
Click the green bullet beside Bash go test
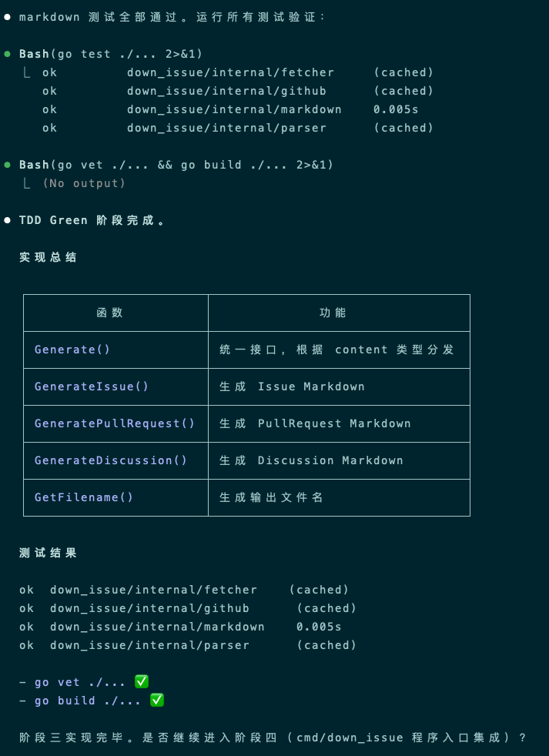[8, 54]
